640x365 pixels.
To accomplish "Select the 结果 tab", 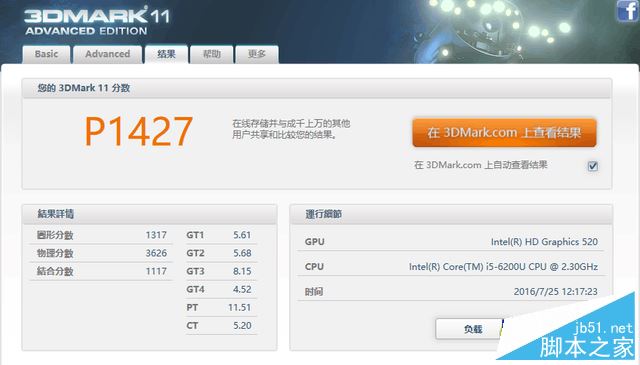I will (166, 54).
